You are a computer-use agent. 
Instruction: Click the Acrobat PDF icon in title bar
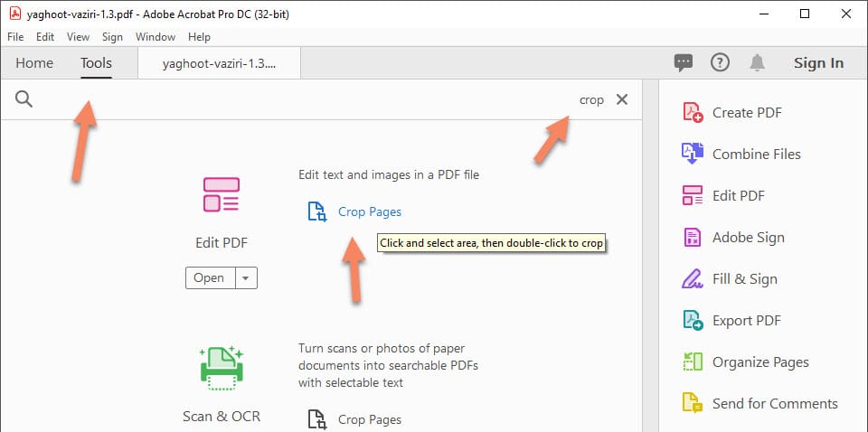(15, 14)
